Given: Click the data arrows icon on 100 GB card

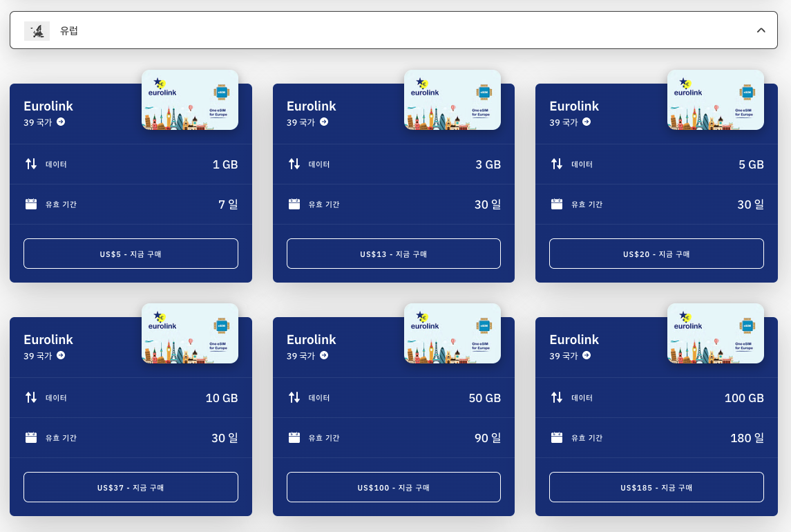Looking at the screenshot, I should (557, 398).
